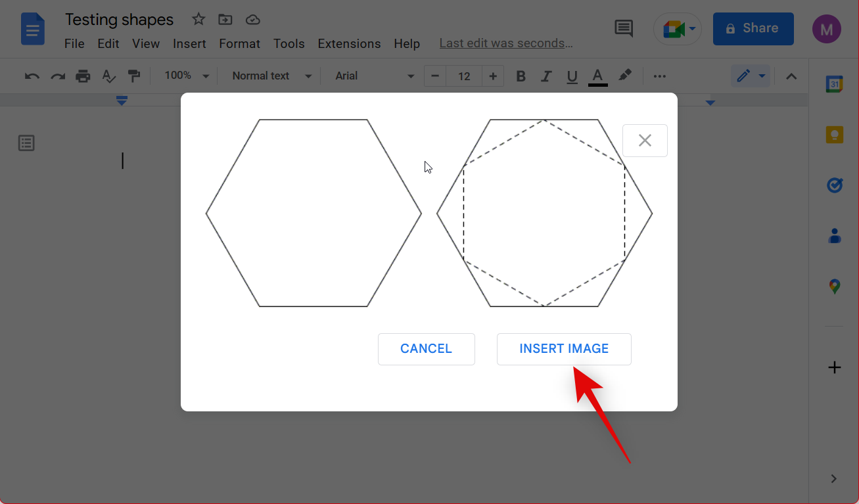
Task: Open the Format menu
Action: [240, 44]
